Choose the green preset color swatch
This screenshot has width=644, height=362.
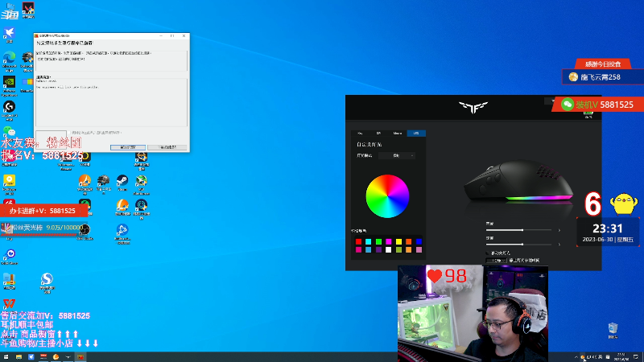pyautogui.click(x=378, y=242)
